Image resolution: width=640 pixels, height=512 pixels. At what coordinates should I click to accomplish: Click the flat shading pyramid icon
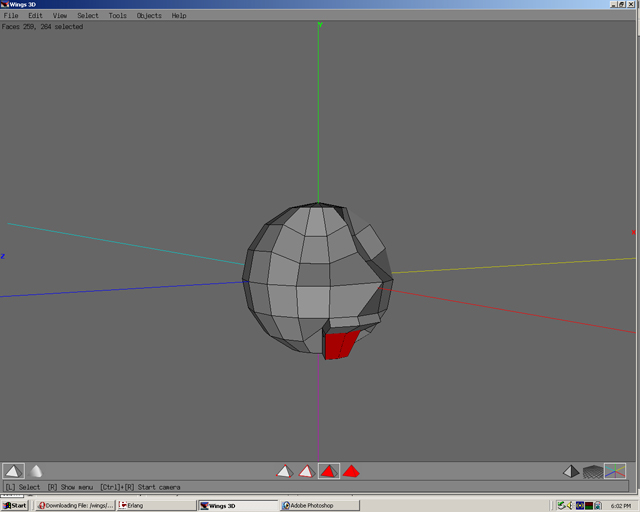13,471
